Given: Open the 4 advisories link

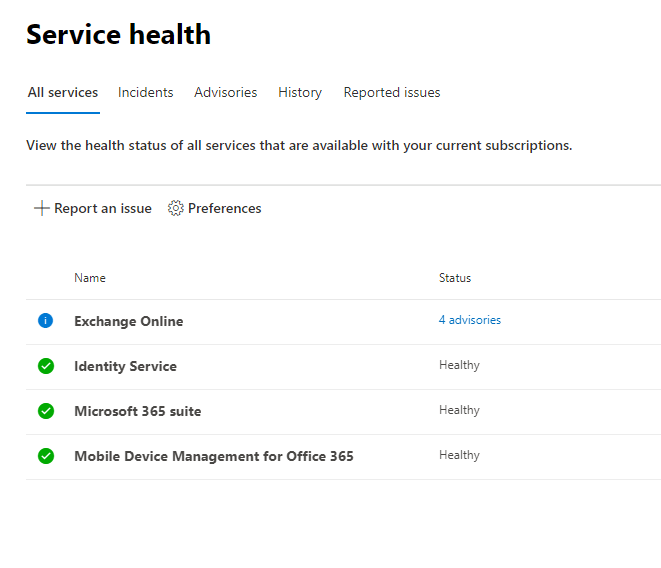Looking at the screenshot, I should pyautogui.click(x=470, y=320).
